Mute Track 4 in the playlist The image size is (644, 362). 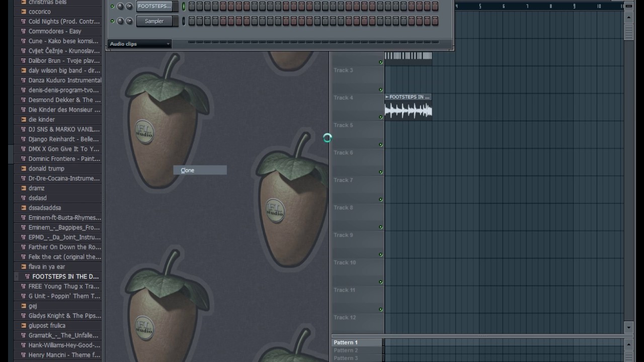coord(381,117)
